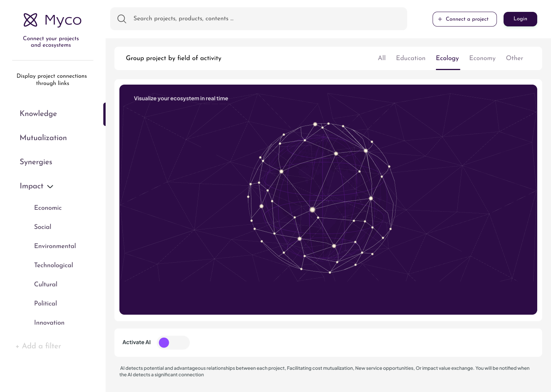This screenshot has height=392, width=551.
Task: Click the Impact sidebar item
Action: coord(31,186)
